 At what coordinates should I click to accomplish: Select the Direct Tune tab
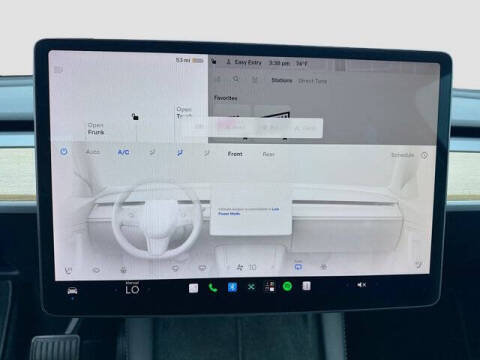pyautogui.click(x=312, y=81)
